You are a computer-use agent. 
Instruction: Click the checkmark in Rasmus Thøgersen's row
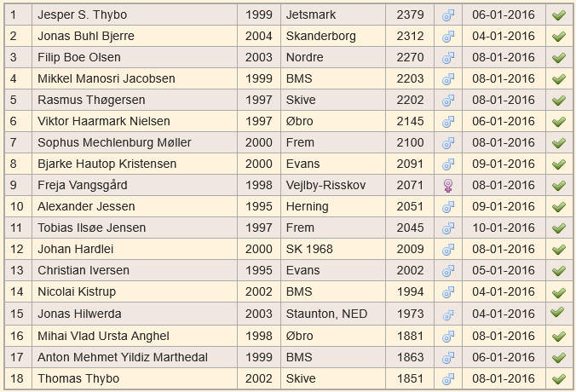pyautogui.click(x=558, y=101)
